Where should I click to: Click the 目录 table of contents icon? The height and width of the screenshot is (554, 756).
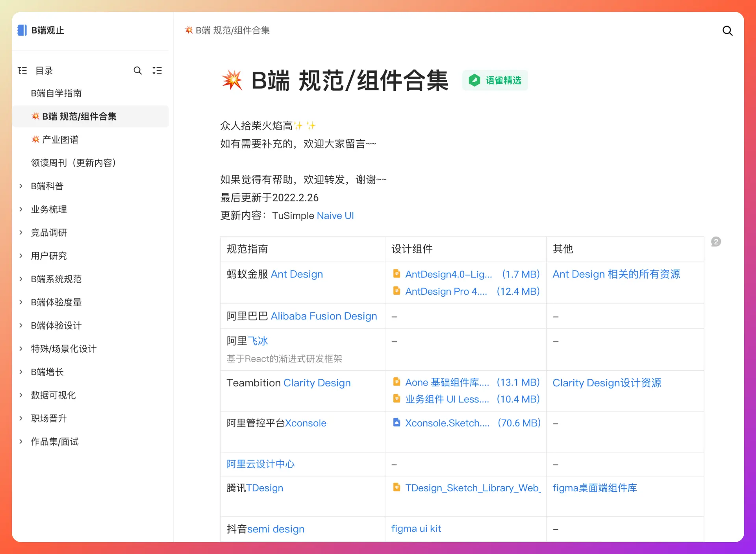tap(22, 70)
